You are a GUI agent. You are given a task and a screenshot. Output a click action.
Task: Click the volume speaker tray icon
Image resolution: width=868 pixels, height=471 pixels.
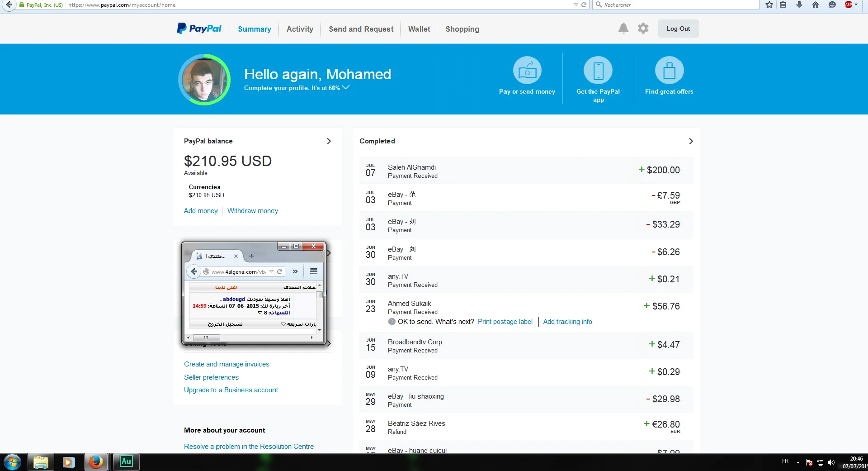point(831,462)
